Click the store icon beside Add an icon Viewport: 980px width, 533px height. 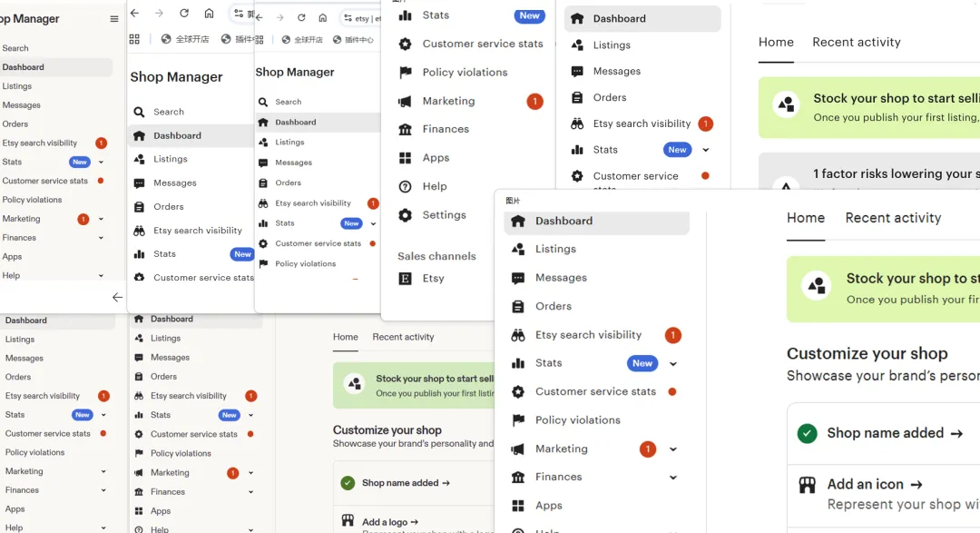807,485
